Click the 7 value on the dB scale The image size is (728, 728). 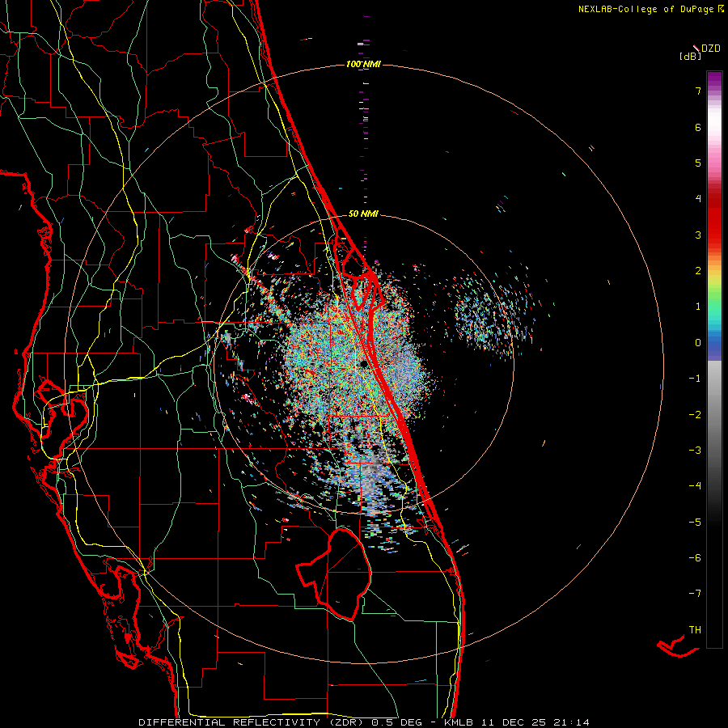698,91
